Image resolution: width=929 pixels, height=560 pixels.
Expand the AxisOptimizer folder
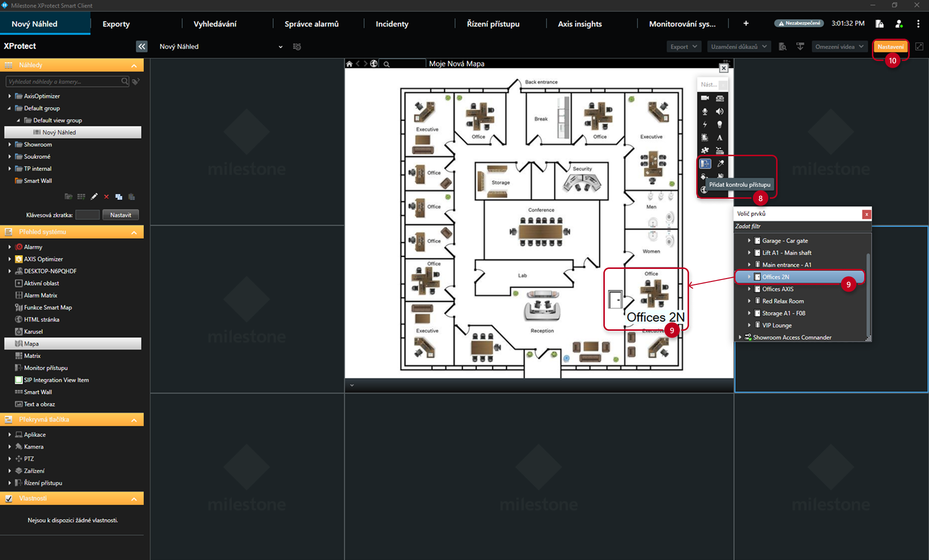click(9, 96)
